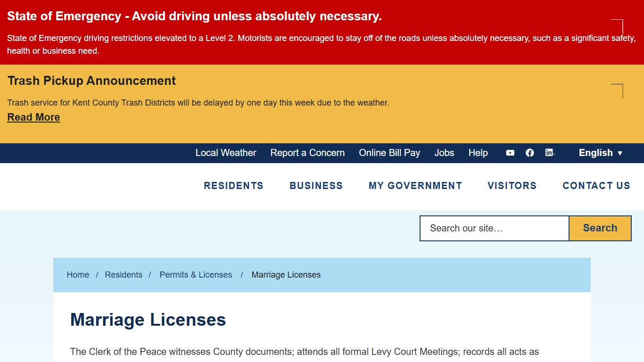Check the Local Weather
This screenshot has width=644, height=362.
coord(226,153)
